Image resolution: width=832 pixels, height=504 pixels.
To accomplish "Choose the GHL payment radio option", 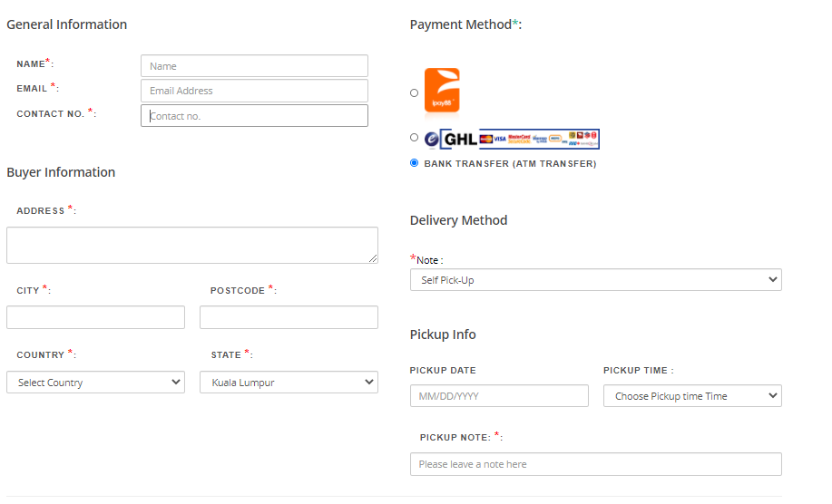I will pos(415,138).
